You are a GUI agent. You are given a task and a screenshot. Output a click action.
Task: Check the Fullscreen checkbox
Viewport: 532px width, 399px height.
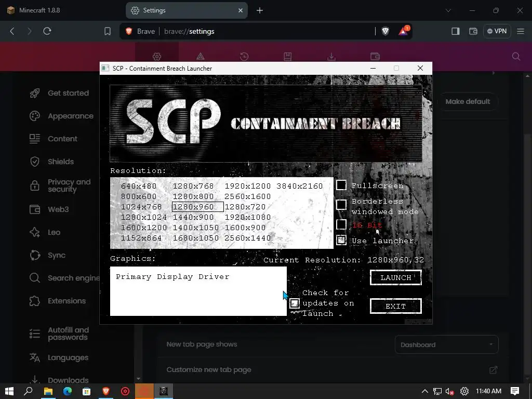341,185
